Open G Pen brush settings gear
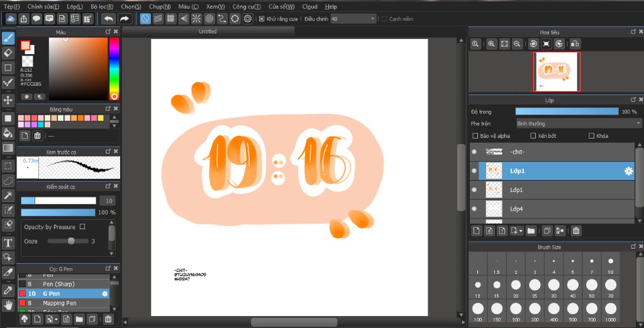This screenshot has height=328, width=644. (x=105, y=293)
